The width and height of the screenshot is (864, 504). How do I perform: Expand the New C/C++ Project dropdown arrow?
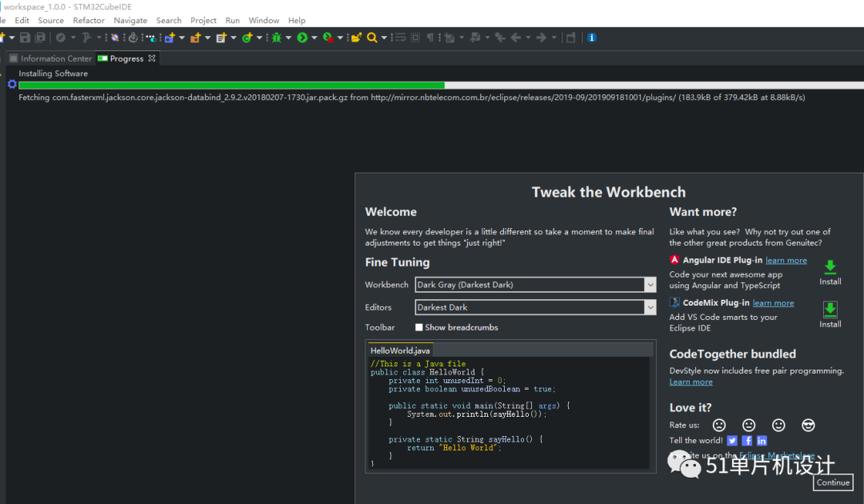point(182,38)
